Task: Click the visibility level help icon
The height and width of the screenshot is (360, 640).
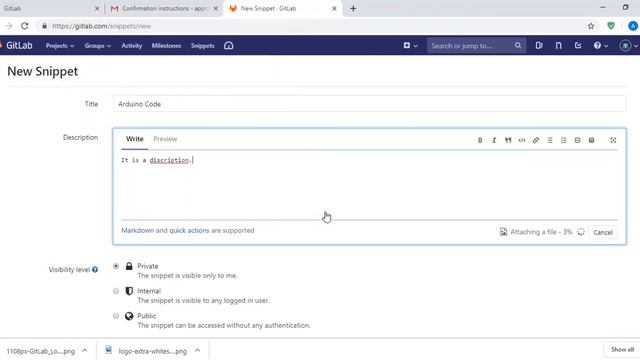Action: coord(95,270)
